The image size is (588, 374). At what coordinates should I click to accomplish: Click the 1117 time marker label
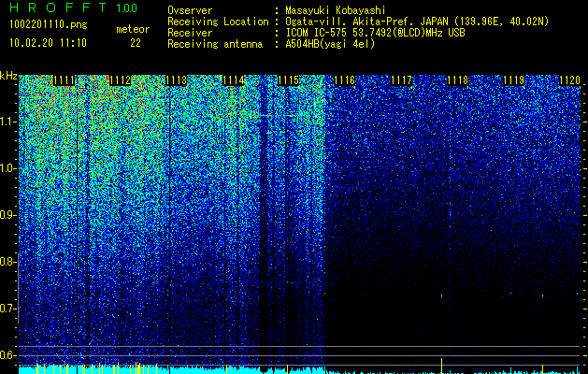(401, 80)
